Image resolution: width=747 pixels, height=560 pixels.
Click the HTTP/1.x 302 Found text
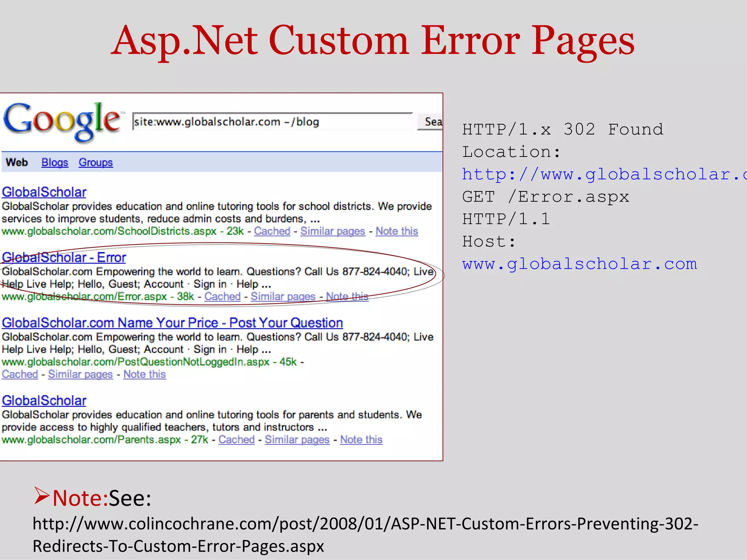tap(563, 129)
